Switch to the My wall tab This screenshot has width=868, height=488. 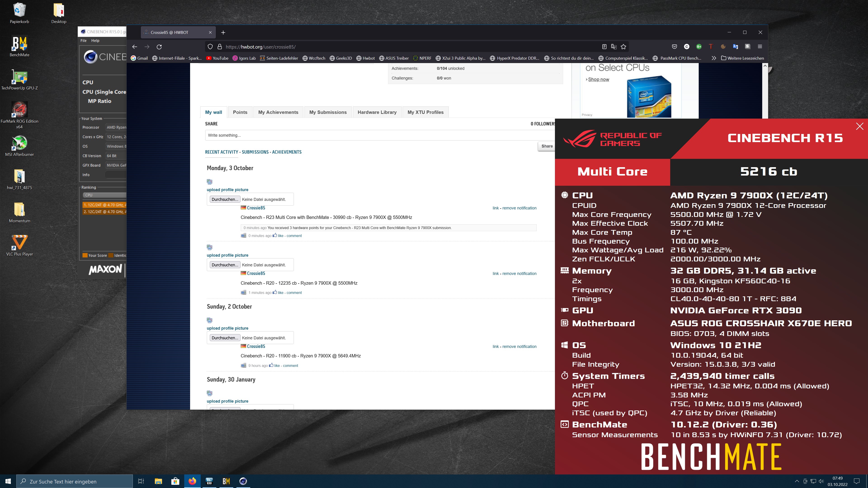click(x=214, y=112)
